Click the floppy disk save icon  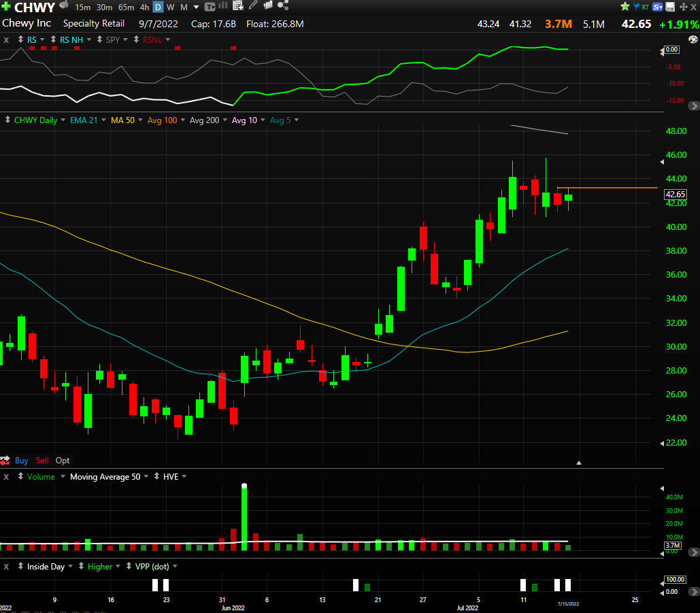(x=670, y=7)
